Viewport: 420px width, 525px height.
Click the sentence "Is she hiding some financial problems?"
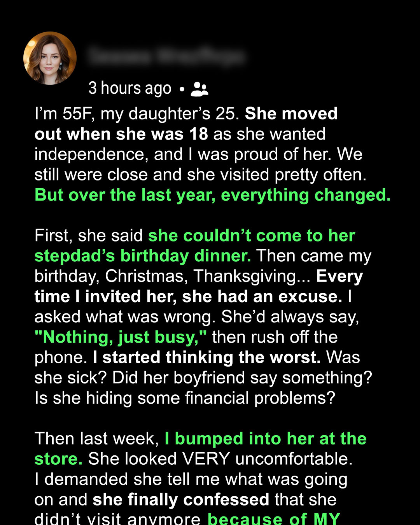point(185,398)
